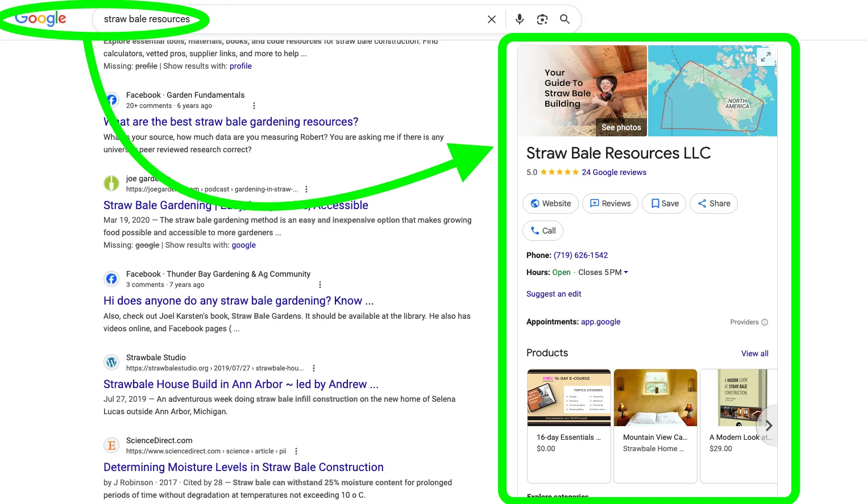Show results with 'google' link
The height and width of the screenshot is (504, 867).
[243, 245]
